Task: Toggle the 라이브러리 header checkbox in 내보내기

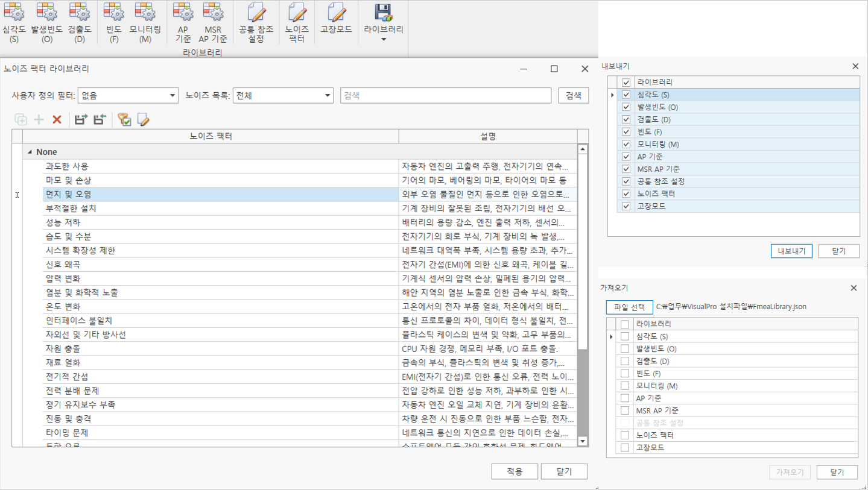Action: [626, 82]
